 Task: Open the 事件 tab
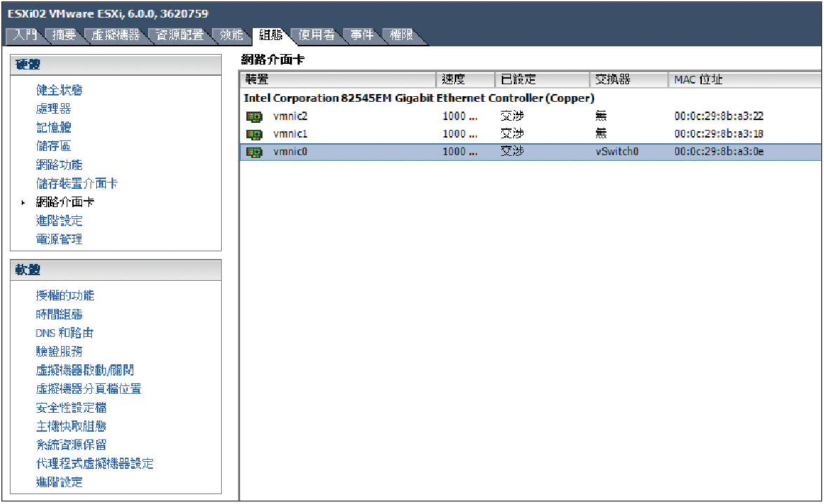[x=362, y=35]
